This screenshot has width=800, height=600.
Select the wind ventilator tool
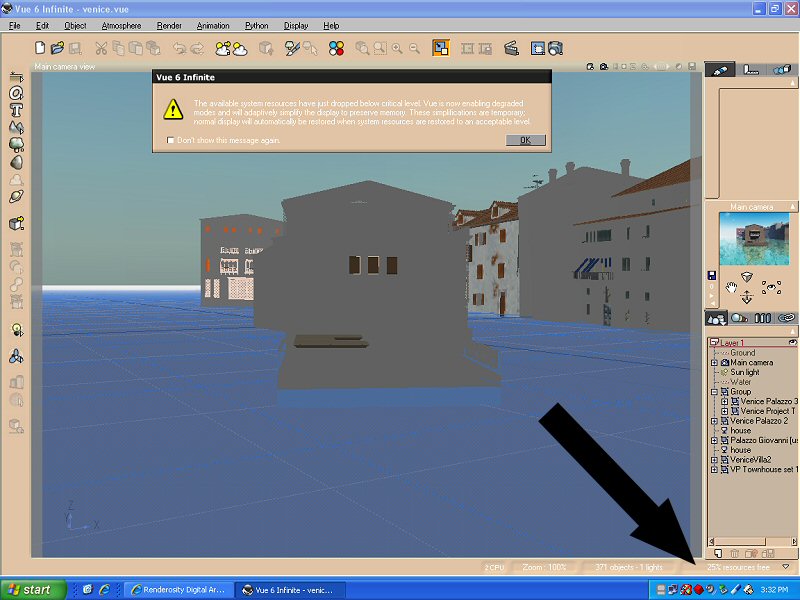[16, 356]
